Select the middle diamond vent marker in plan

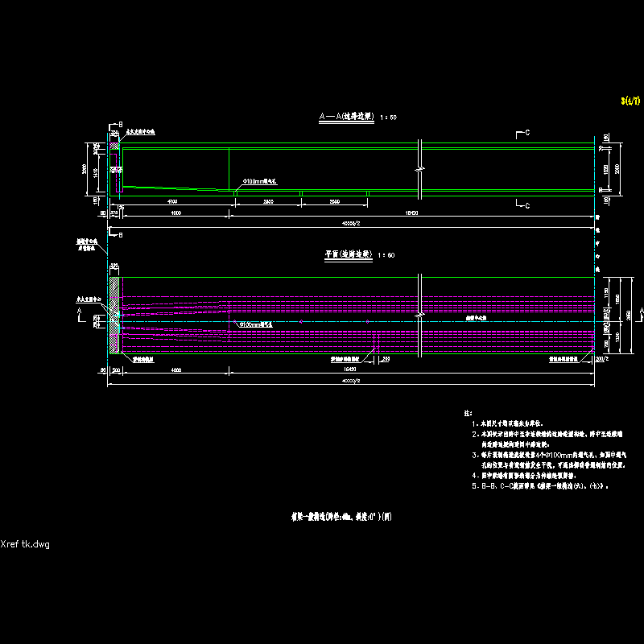tap(301, 321)
